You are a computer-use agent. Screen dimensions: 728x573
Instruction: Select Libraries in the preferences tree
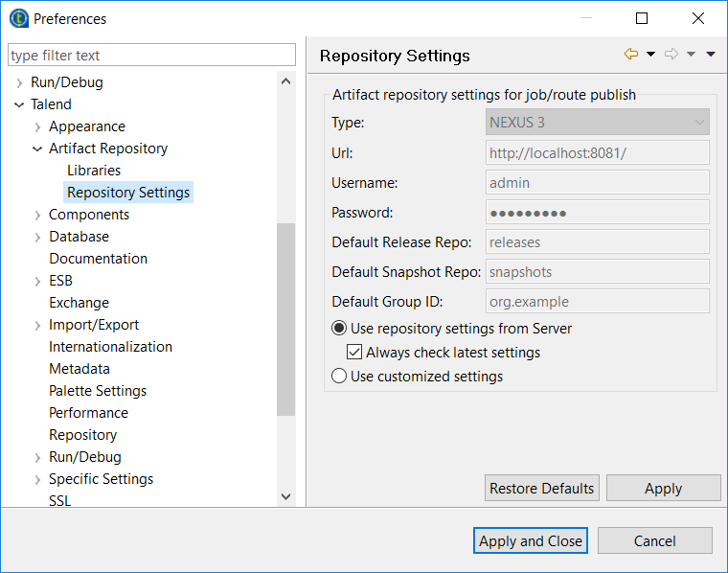point(94,171)
